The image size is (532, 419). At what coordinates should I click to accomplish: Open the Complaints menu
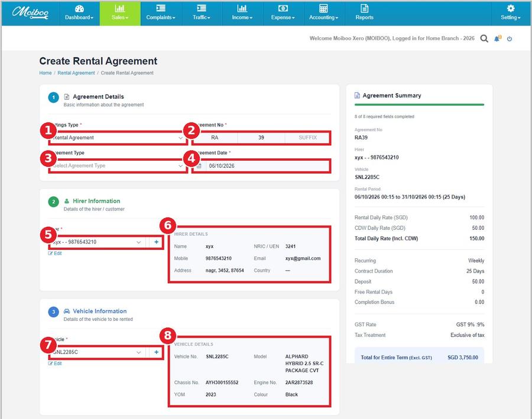(x=160, y=13)
